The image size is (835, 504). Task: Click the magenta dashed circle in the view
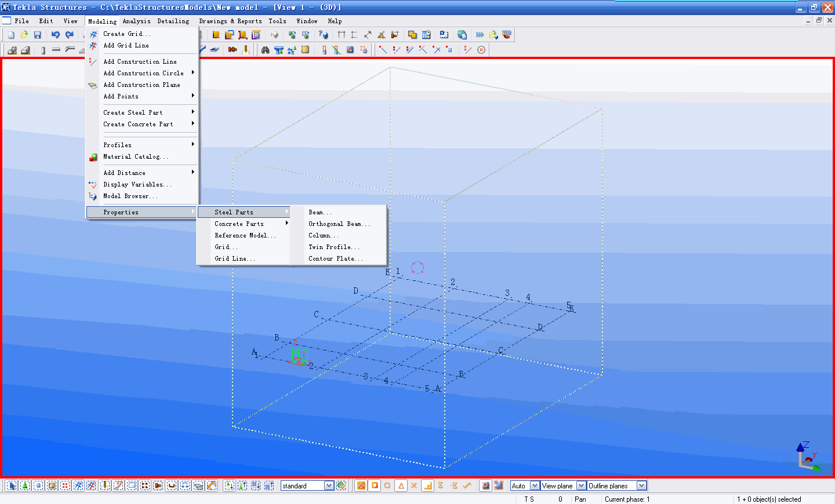point(418,267)
